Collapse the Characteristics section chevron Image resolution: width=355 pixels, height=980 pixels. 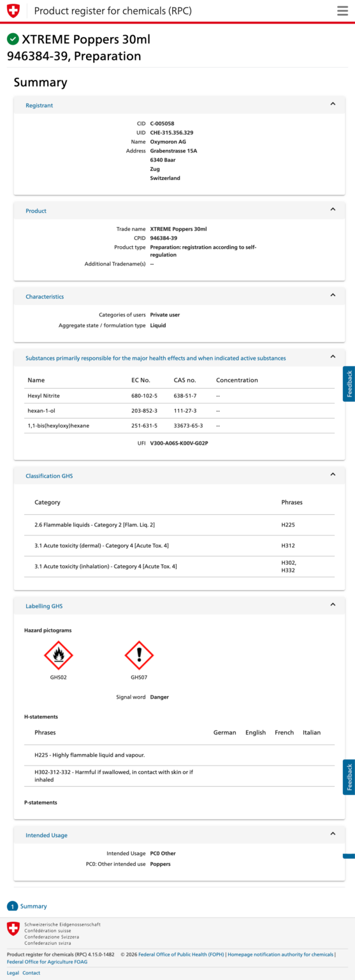333,295
